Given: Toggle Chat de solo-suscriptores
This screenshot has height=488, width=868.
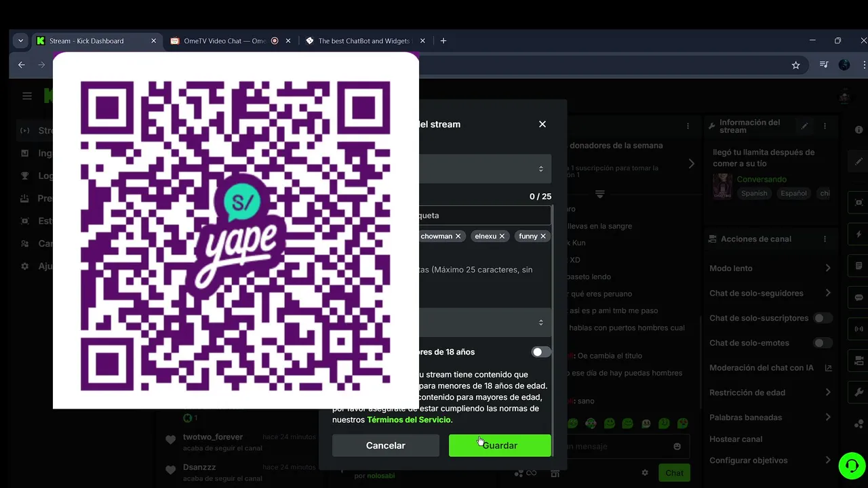Looking at the screenshot, I should [x=823, y=318].
